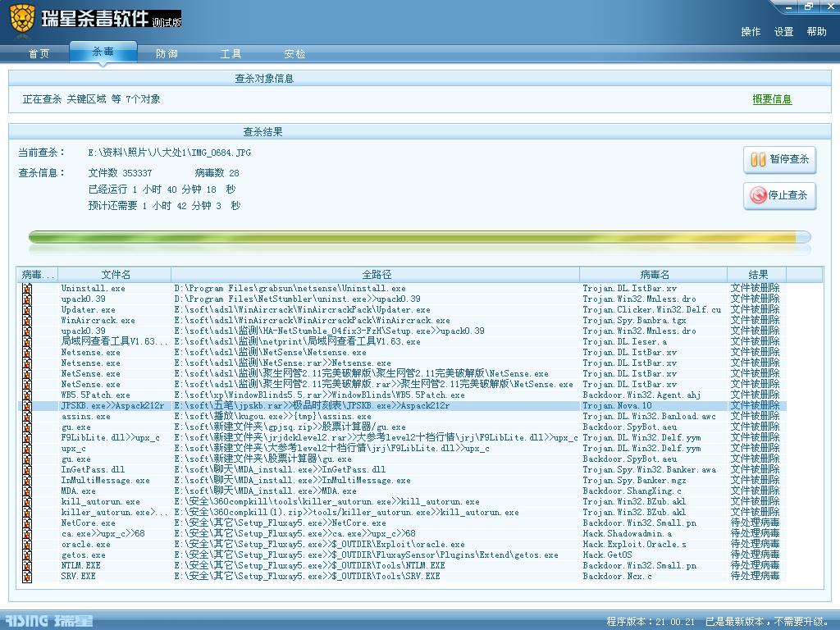This screenshot has height=630, width=840.
Task: Sort by the 全路径 column header
Action: pyautogui.click(x=376, y=274)
